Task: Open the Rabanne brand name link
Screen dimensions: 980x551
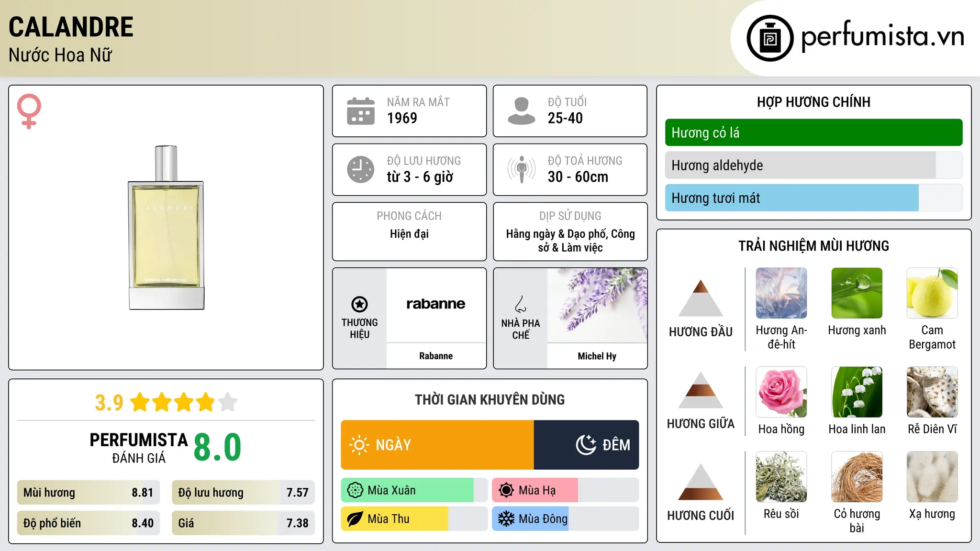Action: point(436,356)
